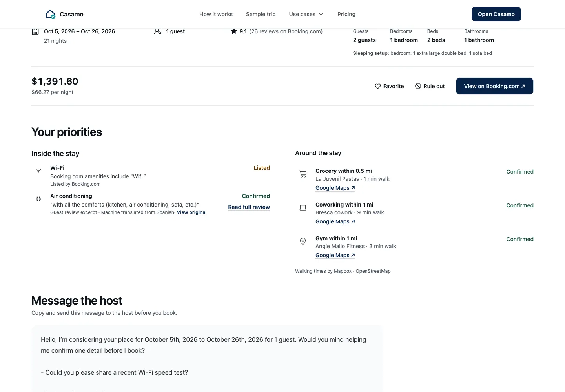Click the coworking laptop icon
Screen dimensions: 565x392
[303, 208]
